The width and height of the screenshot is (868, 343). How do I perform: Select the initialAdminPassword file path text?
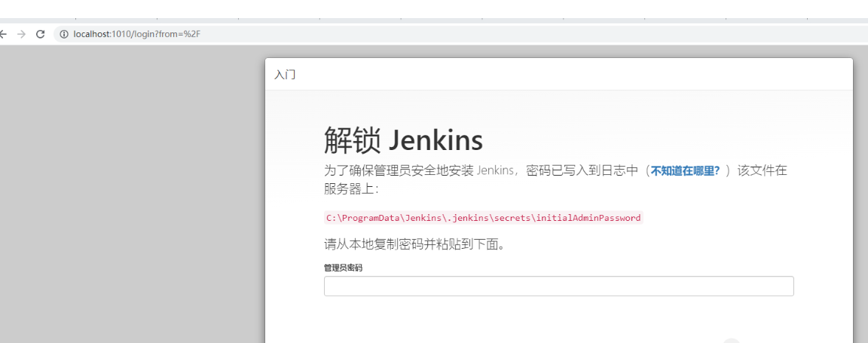483,218
